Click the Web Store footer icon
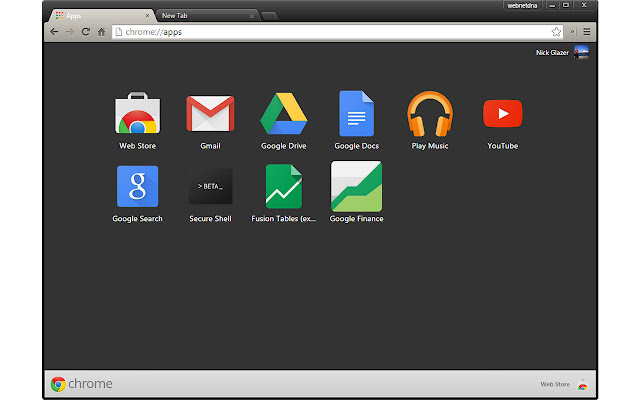Image resolution: width=640 pixels, height=400 pixels. [582, 384]
